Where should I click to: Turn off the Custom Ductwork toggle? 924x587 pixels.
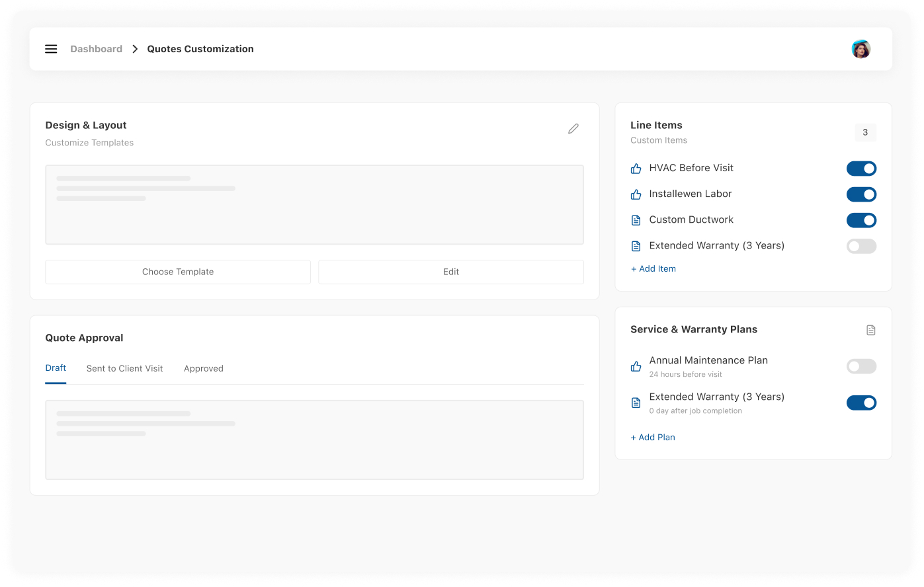point(861,220)
